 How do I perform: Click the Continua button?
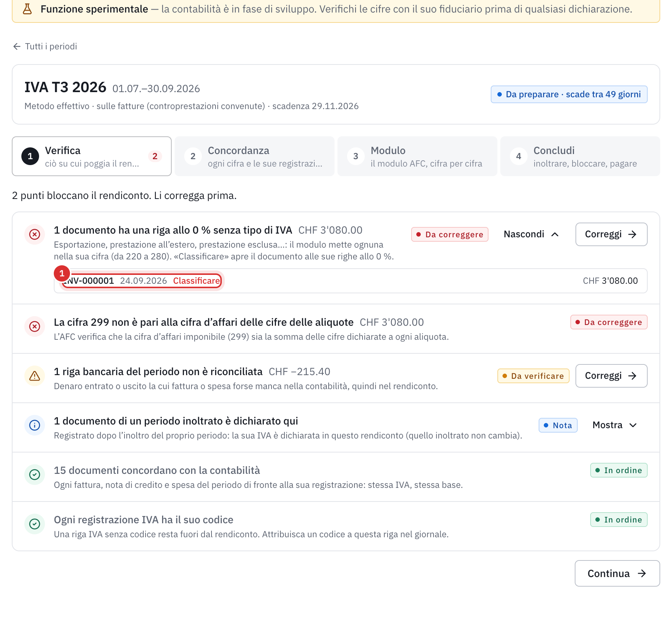pyautogui.click(x=617, y=573)
